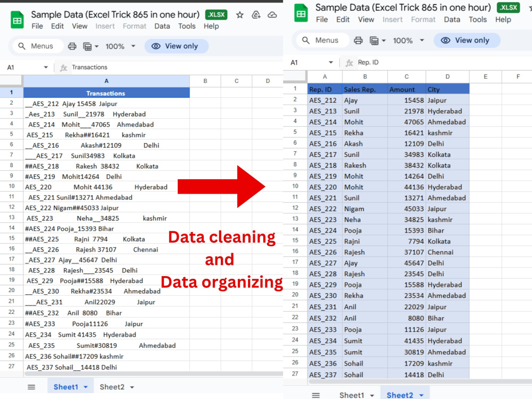Switch to Sheet2 tab in left window

click(x=112, y=387)
